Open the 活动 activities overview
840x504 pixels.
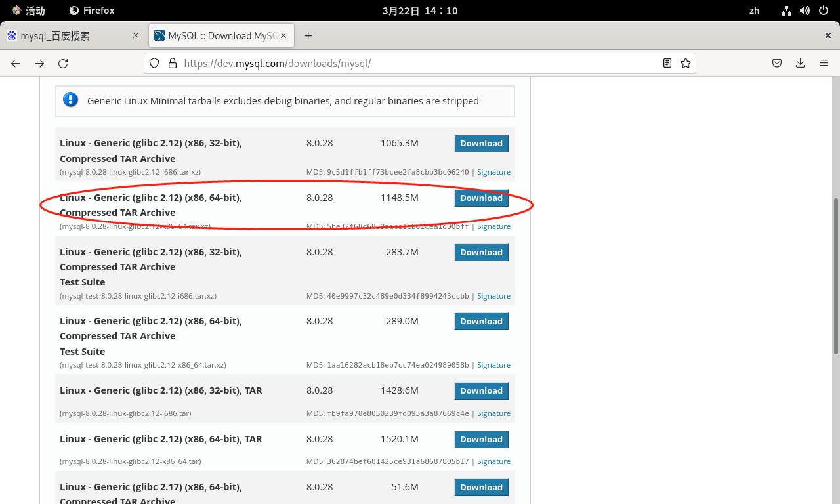tap(28, 10)
